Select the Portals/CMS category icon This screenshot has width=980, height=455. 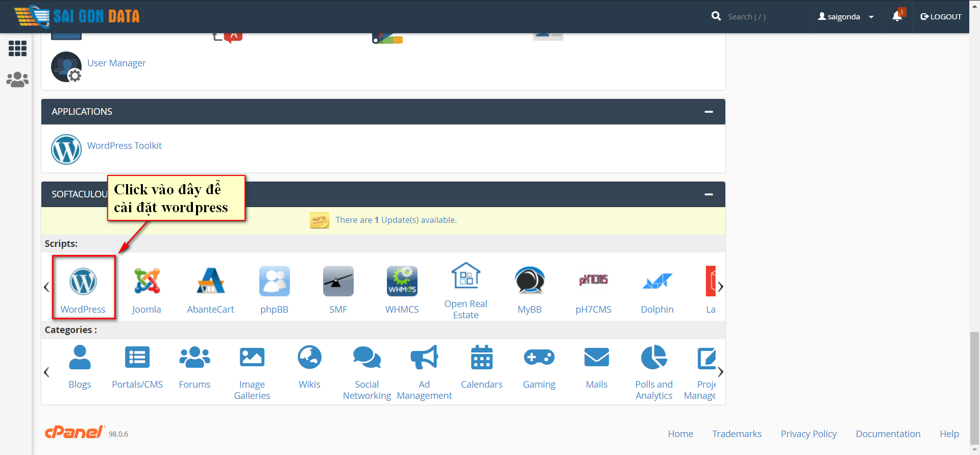137,357
